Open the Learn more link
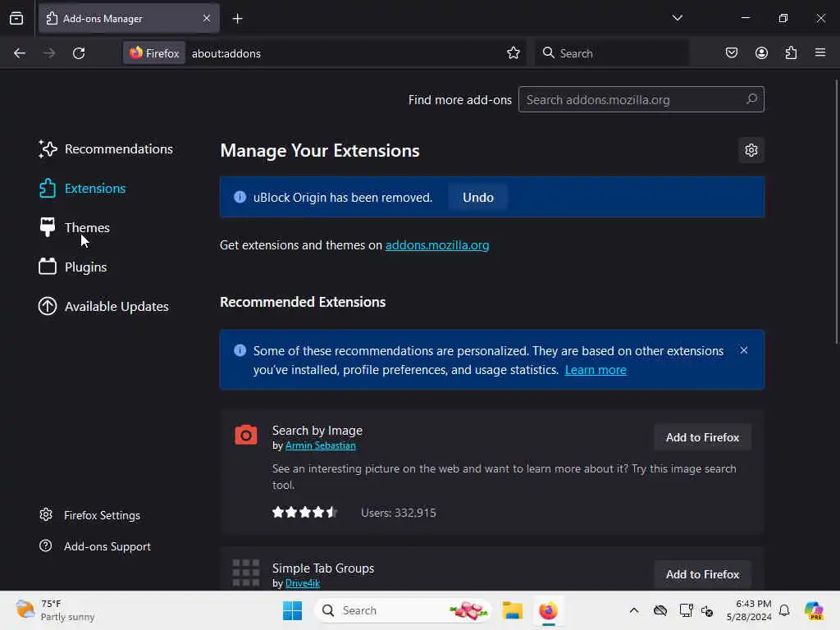Screen dimensions: 840x630 596,370
